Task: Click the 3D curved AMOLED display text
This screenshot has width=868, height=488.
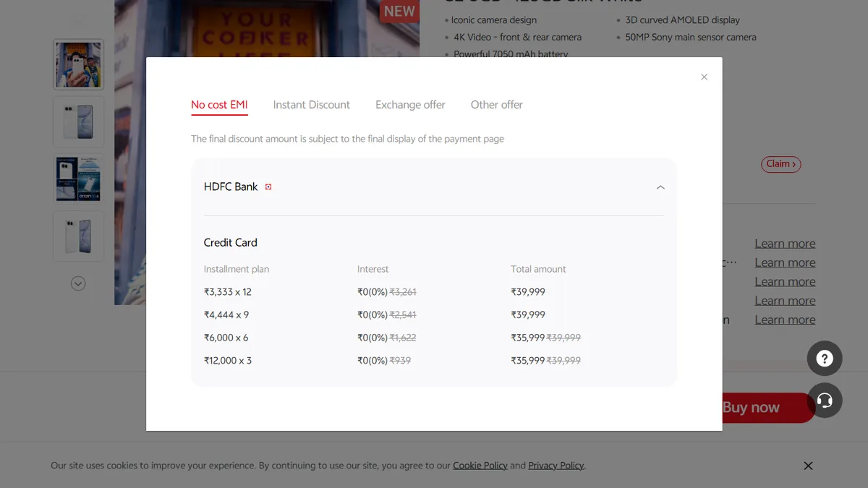Action: click(682, 20)
